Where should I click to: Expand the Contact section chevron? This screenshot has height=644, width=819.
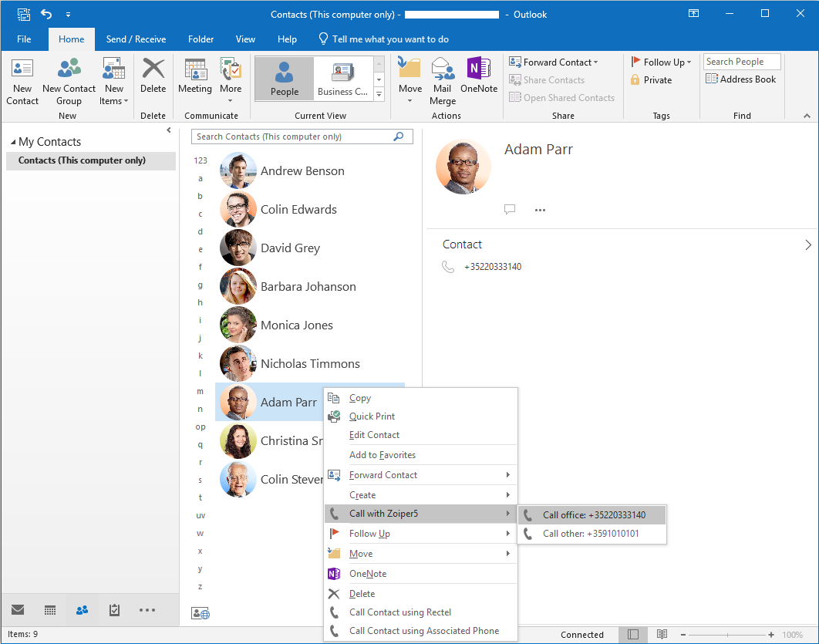(807, 244)
